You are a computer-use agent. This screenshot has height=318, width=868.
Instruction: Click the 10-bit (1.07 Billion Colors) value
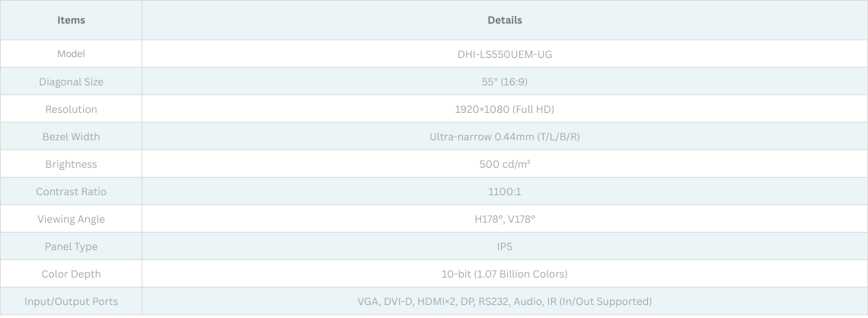tap(504, 274)
